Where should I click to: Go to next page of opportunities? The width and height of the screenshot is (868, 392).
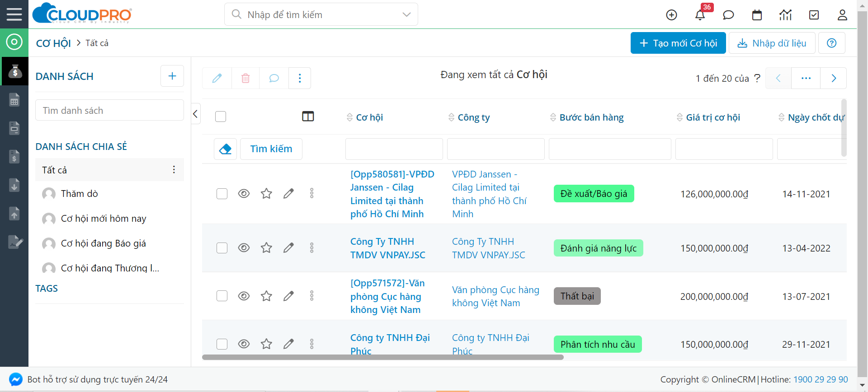[x=834, y=78]
